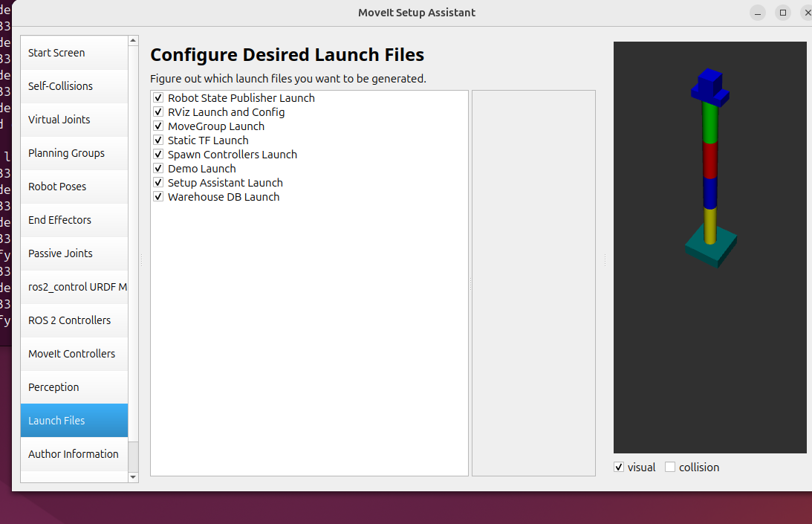Uncheck Robot State Publisher Launch checkbox
Image resolution: width=812 pixels, height=524 pixels.
pos(158,98)
